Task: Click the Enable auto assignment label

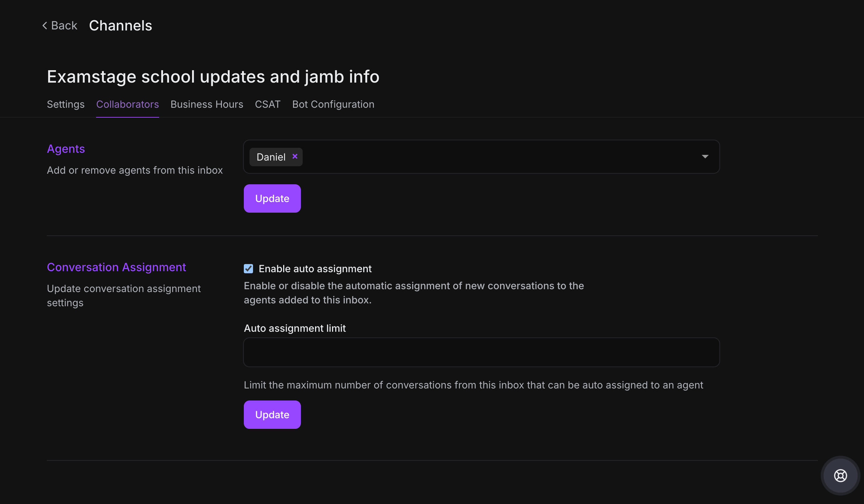Action: click(315, 269)
